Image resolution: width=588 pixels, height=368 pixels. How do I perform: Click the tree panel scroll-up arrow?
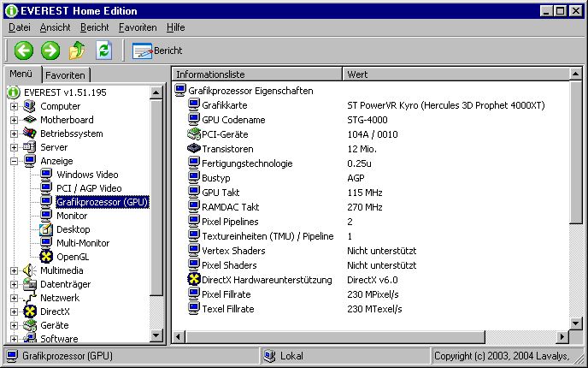[156, 92]
